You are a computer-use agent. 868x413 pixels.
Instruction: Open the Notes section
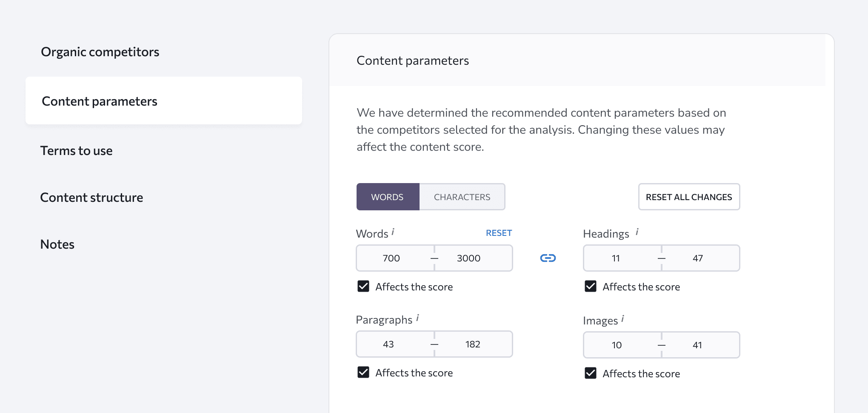[x=57, y=244]
